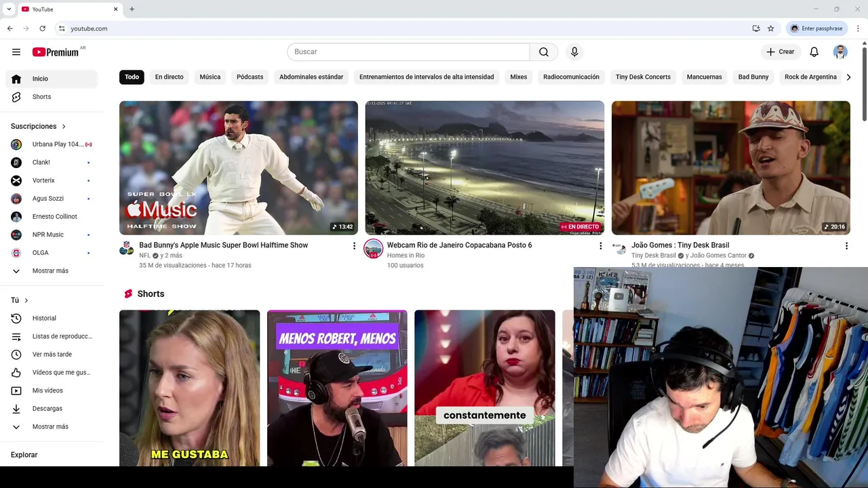Viewport: 868px width, 488px height.
Task: Expand Mostrar más under Suscripciones
Action: tap(52, 271)
